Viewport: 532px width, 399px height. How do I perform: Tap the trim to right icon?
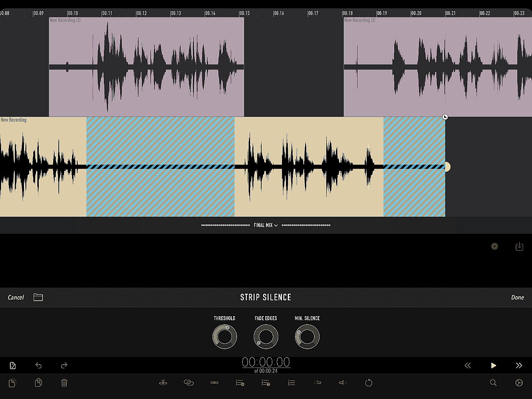(x=343, y=383)
